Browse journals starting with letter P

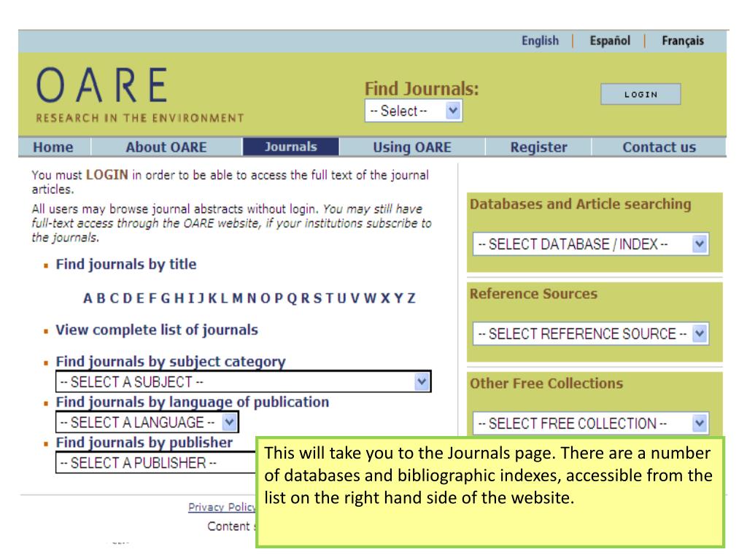pyautogui.click(x=279, y=298)
